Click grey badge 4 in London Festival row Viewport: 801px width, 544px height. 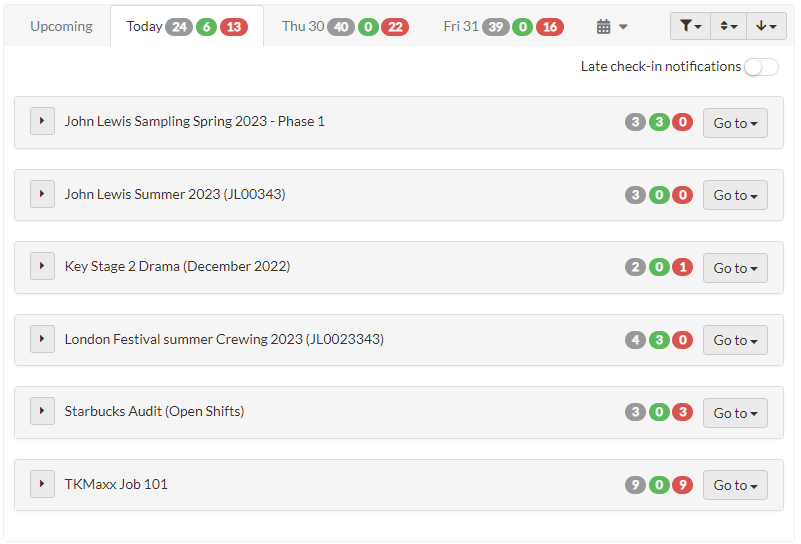point(635,340)
